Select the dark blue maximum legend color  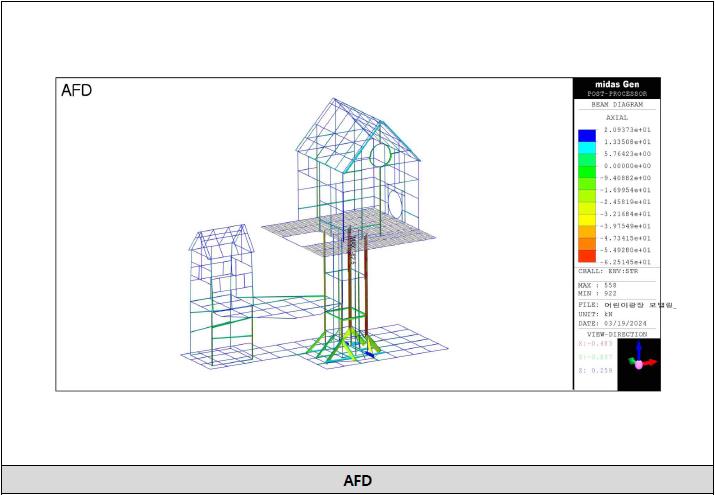click(587, 135)
